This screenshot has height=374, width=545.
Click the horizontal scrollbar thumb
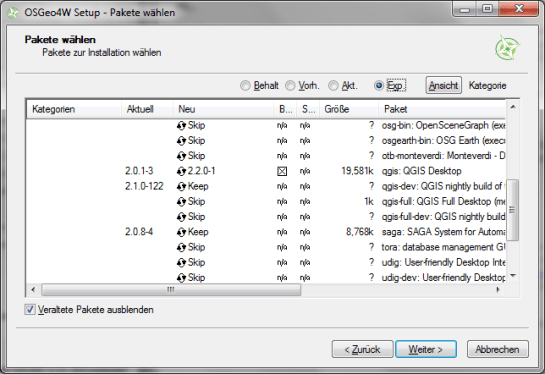tap(171, 290)
